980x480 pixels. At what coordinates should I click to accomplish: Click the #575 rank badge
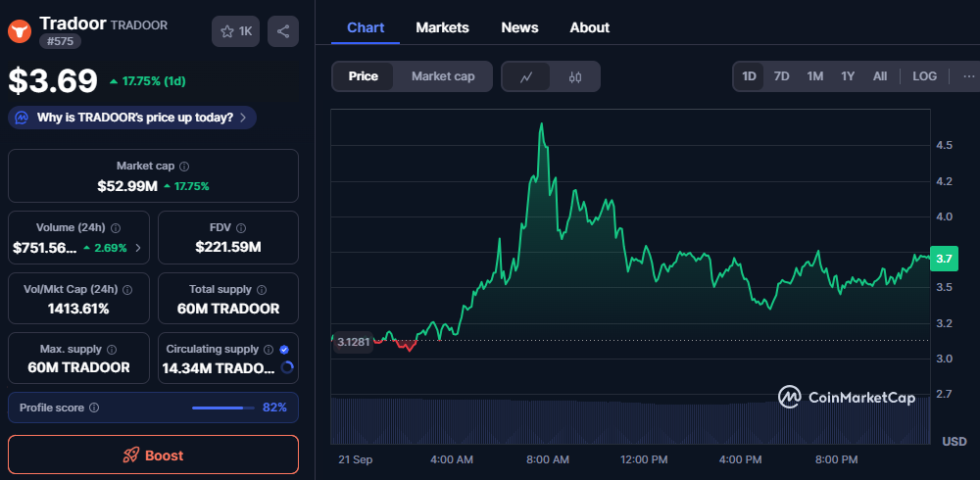pos(60,41)
